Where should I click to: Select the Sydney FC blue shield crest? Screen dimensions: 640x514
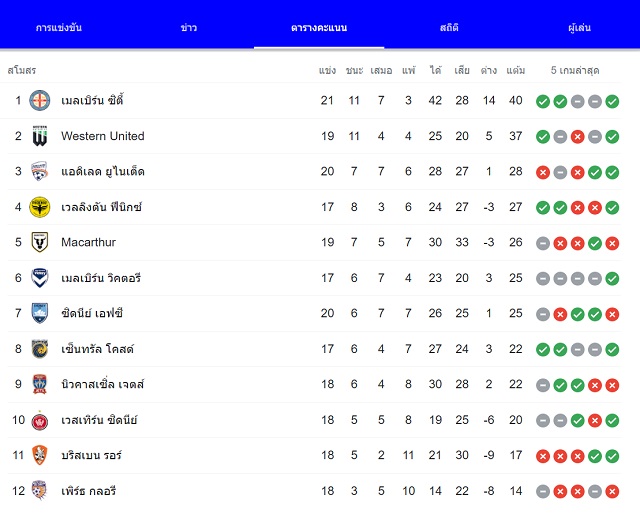coord(40,313)
